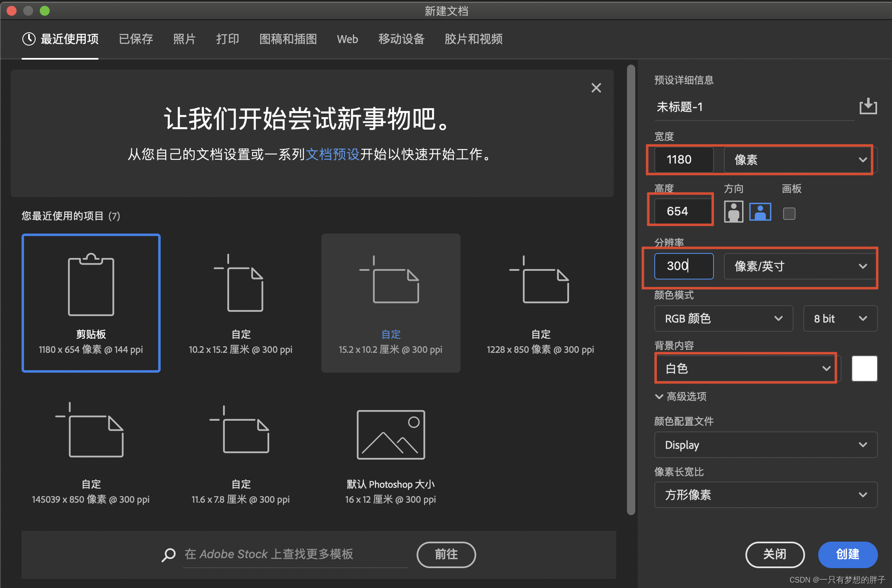892x588 pixels.
Task: Open the Photo presets tab
Action: (184, 39)
